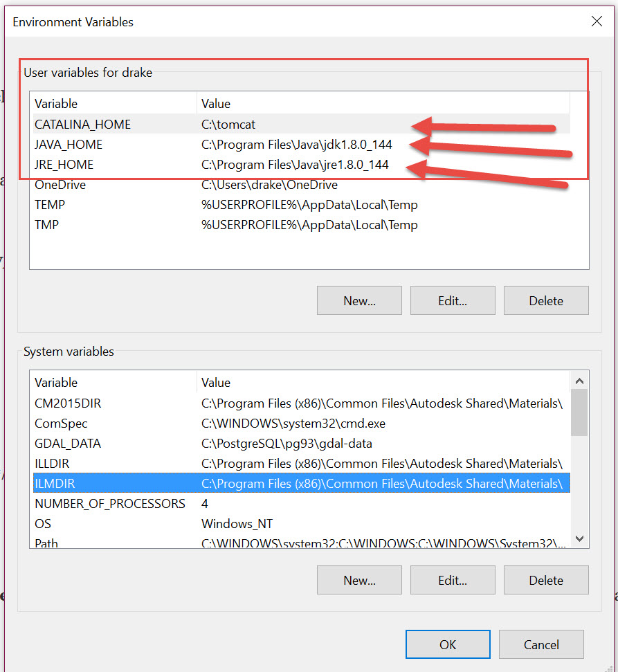The image size is (618, 672).
Task: Cancel the Environment Variables dialog
Action: coord(541,644)
